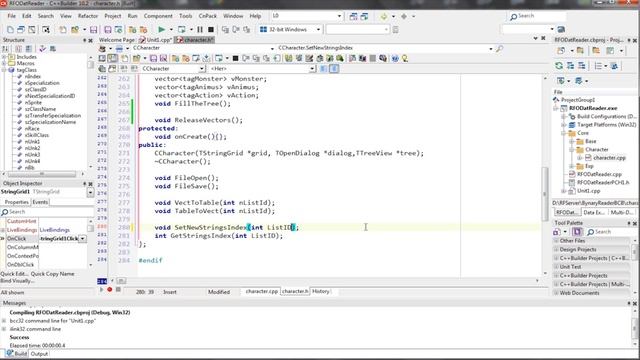This screenshot has height=360, width=640.
Task: Click the light bulb icon in CnPack toolbar
Action: tap(405, 58)
